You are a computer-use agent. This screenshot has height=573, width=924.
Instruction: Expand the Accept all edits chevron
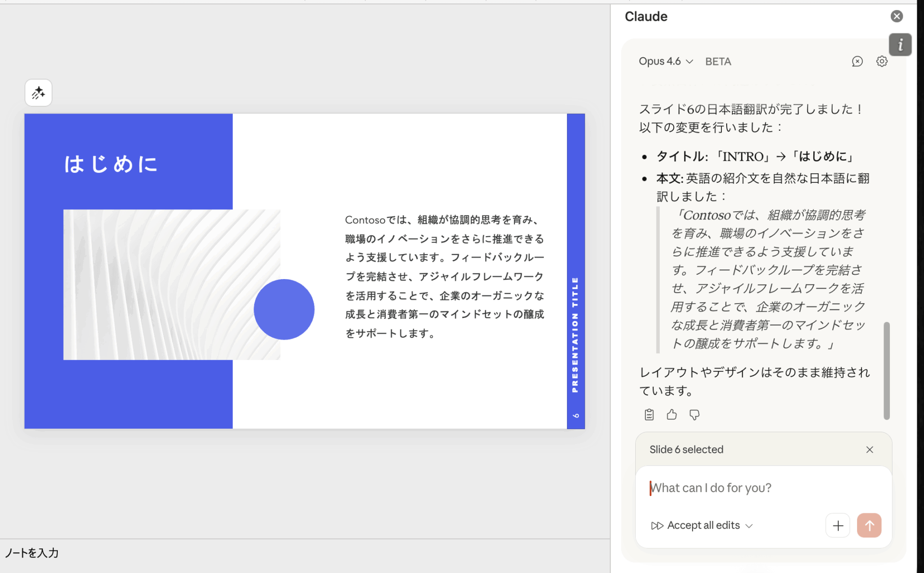pos(749,525)
